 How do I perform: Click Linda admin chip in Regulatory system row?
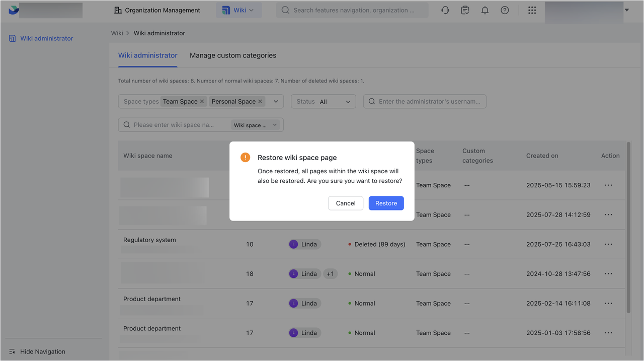point(304,244)
